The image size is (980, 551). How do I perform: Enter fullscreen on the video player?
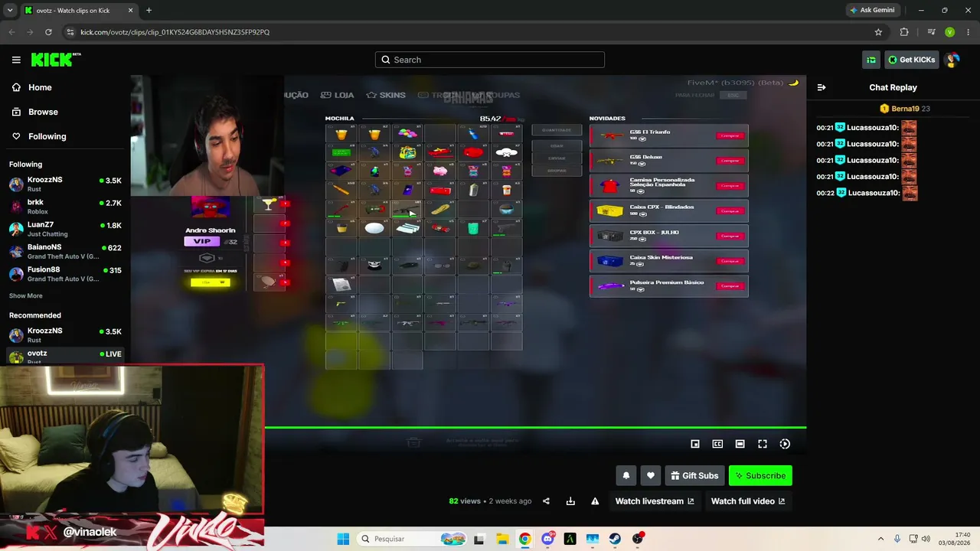point(763,444)
